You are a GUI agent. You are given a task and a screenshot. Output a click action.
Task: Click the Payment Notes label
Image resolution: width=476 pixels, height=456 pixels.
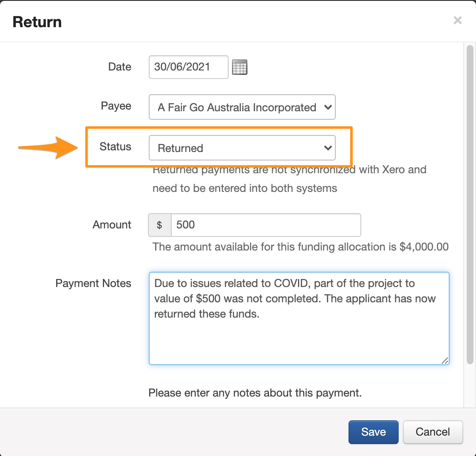(x=93, y=283)
